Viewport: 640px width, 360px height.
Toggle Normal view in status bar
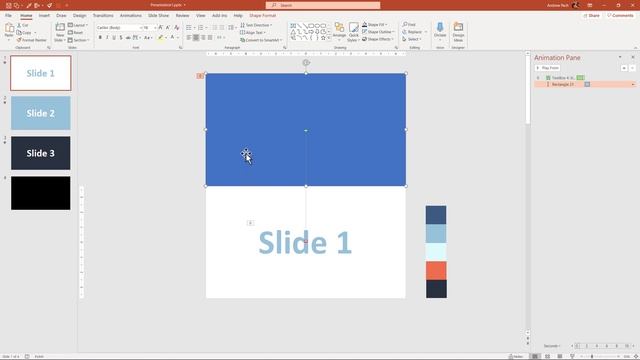click(x=535, y=356)
